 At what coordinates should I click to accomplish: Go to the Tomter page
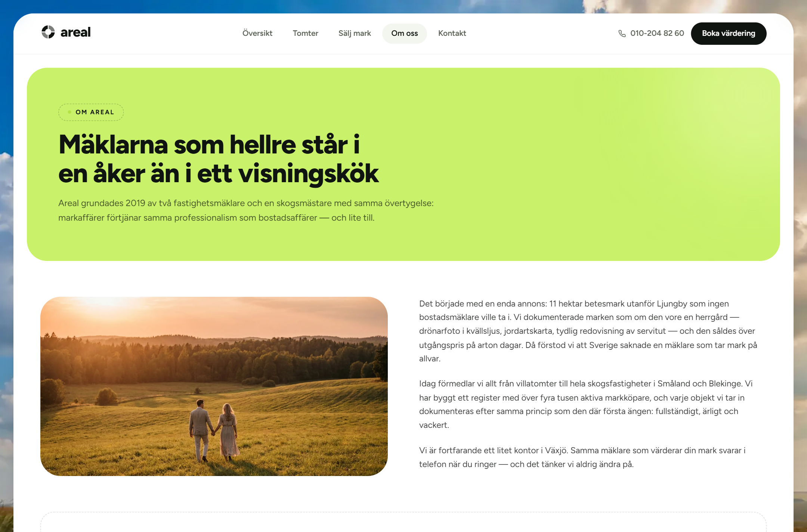[x=305, y=33]
